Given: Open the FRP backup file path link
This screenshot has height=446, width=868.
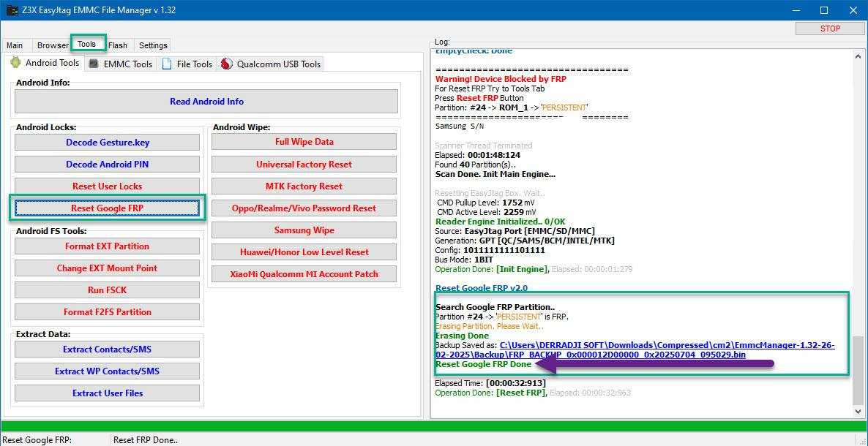Looking at the screenshot, I should (x=635, y=349).
